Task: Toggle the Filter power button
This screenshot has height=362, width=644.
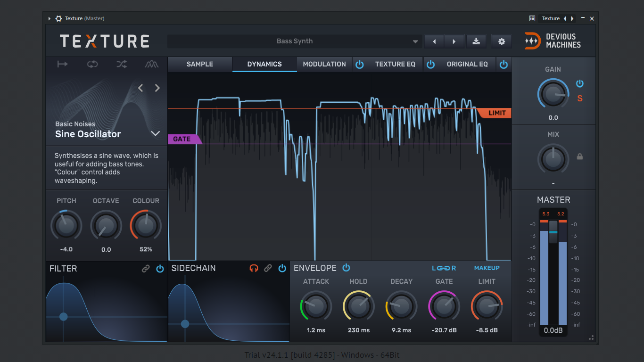Action: 160,269
